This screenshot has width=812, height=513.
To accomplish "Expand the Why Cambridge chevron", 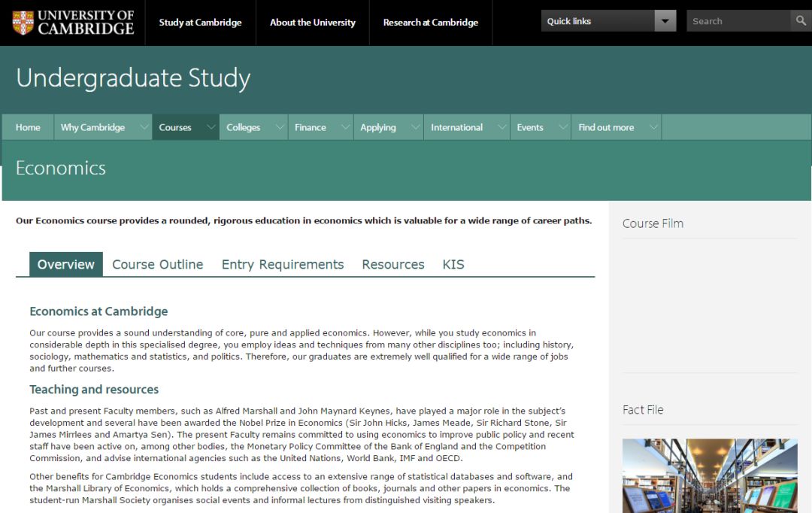I will coord(144,127).
